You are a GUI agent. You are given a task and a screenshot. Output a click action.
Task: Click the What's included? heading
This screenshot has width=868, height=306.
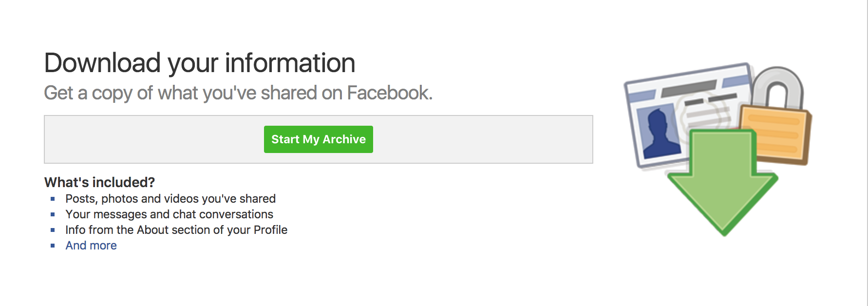click(99, 182)
